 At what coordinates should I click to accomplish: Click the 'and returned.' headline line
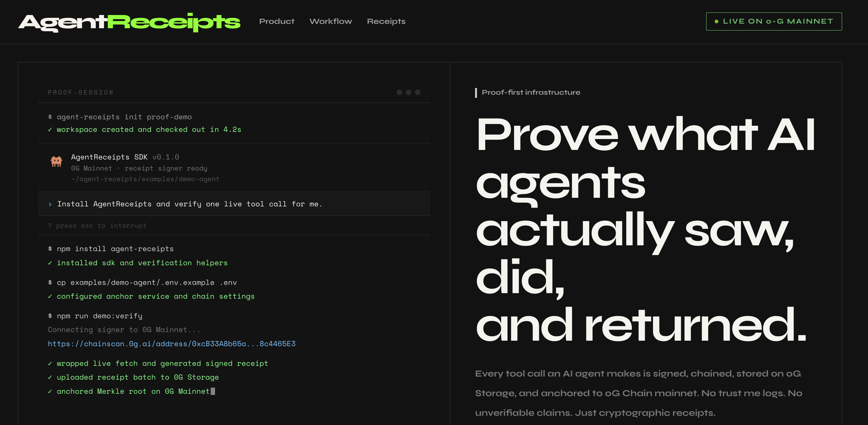pyautogui.click(x=641, y=325)
